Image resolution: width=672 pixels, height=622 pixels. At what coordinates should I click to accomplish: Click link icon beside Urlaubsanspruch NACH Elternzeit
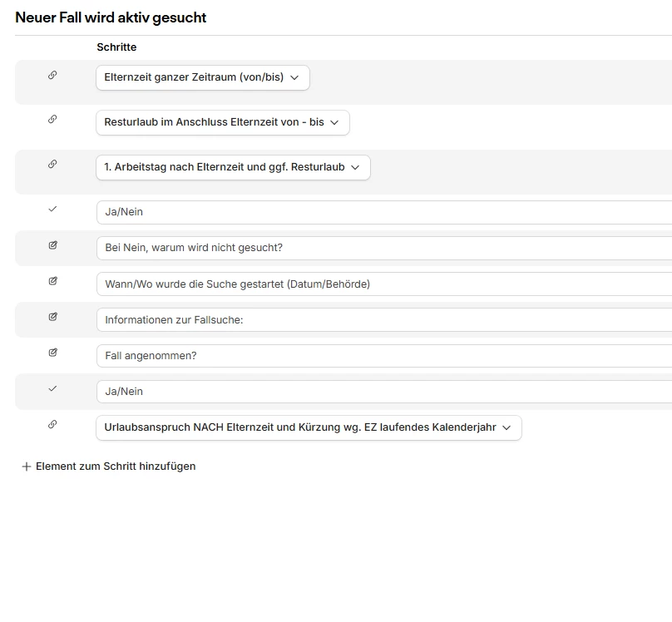point(52,424)
